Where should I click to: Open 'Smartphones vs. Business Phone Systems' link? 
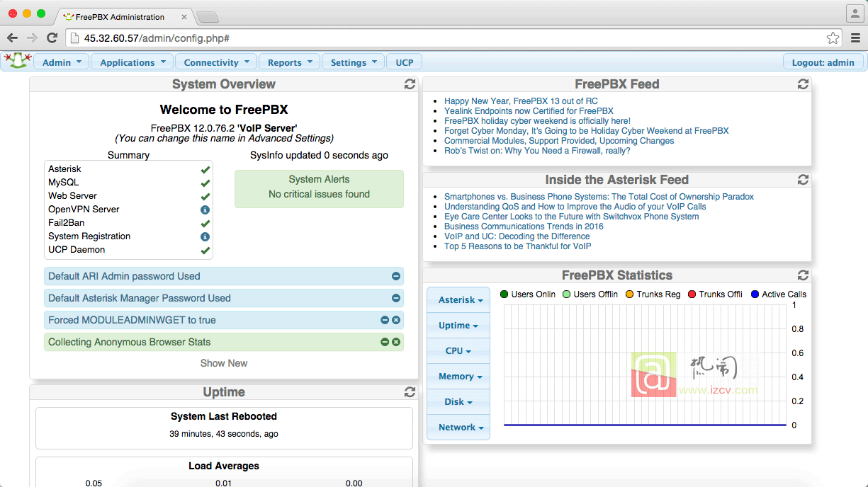pyautogui.click(x=599, y=197)
